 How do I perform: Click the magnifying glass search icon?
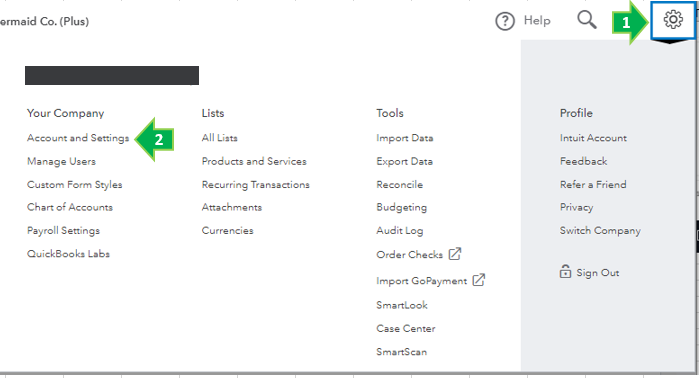coord(587,20)
